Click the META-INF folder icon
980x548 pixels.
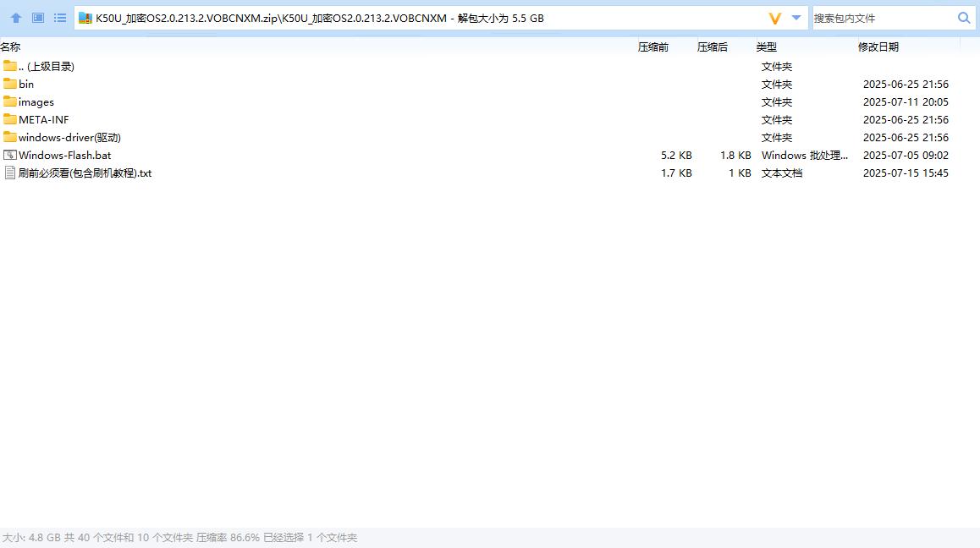tap(10, 118)
